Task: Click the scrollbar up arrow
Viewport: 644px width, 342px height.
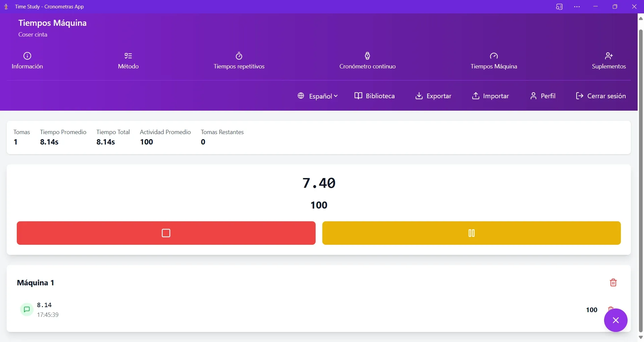Action: tap(641, 18)
